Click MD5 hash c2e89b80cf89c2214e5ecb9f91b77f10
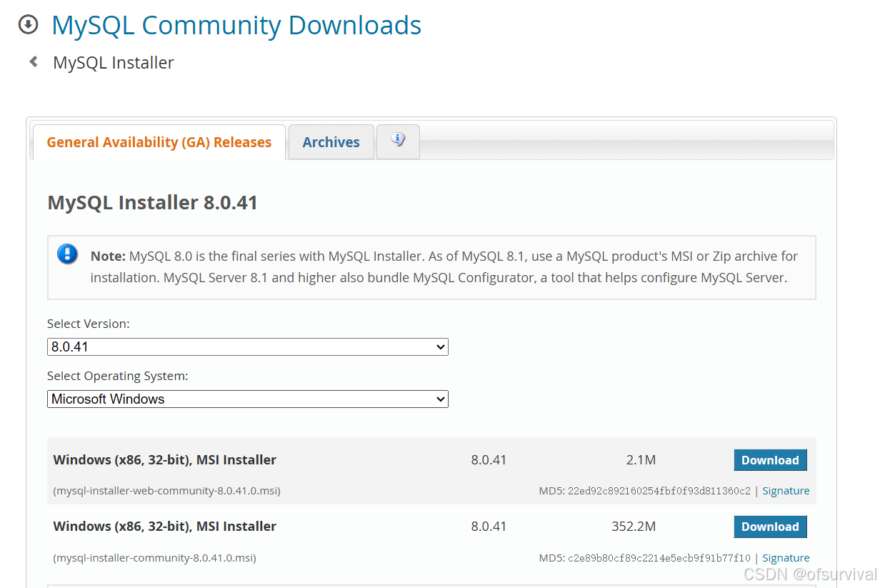 (x=659, y=558)
